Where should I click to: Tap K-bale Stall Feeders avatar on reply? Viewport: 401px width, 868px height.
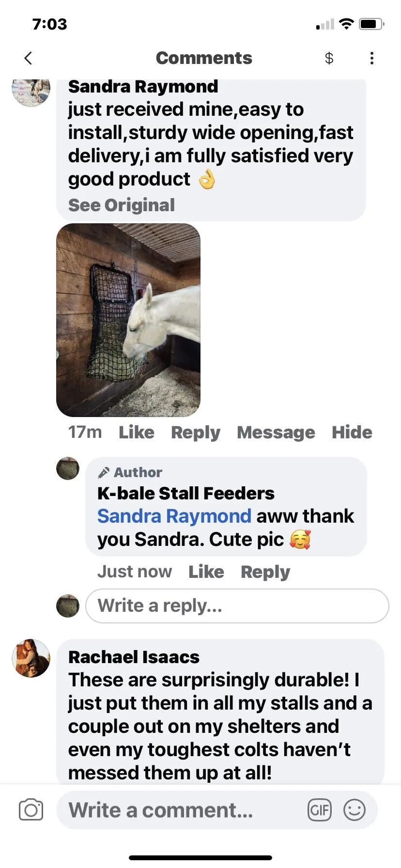tap(68, 468)
